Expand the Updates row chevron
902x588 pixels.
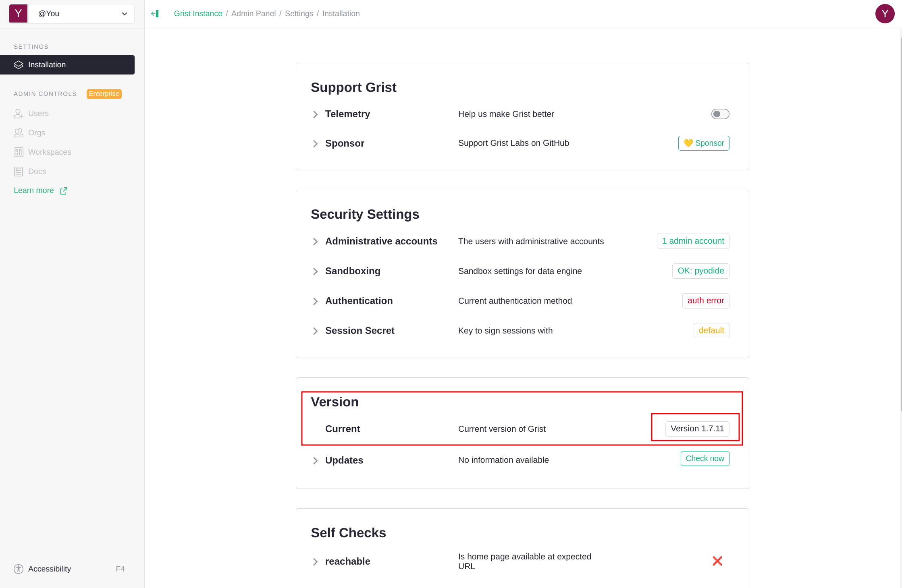[x=315, y=461]
